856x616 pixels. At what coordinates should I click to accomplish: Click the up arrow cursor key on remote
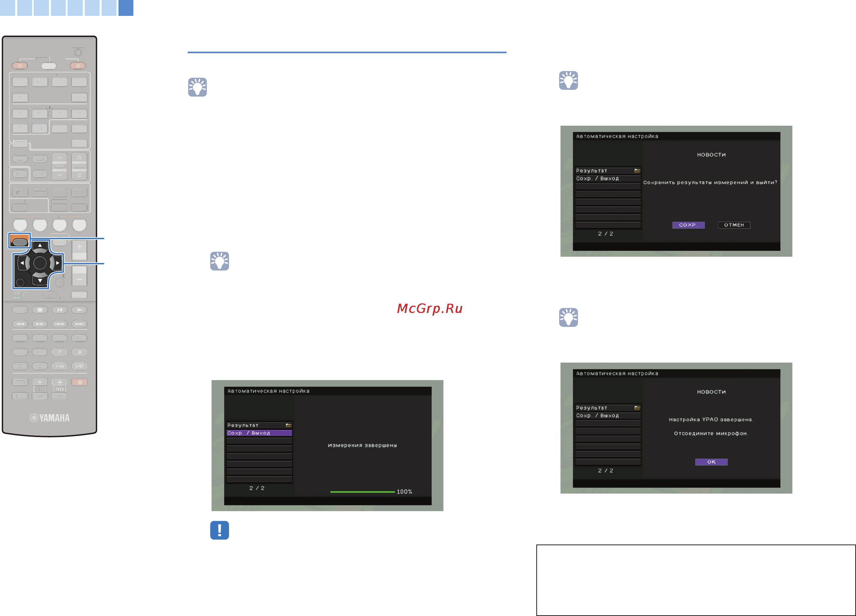[x=40, y=246]
